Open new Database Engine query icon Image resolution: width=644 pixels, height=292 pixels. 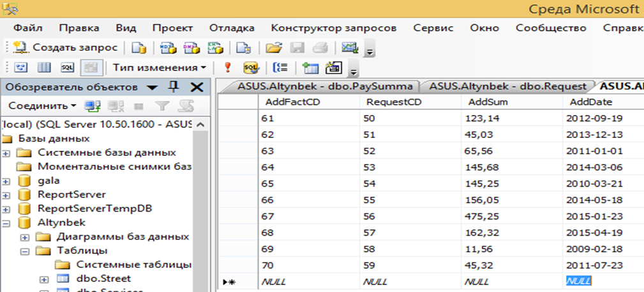pos(139,48)
